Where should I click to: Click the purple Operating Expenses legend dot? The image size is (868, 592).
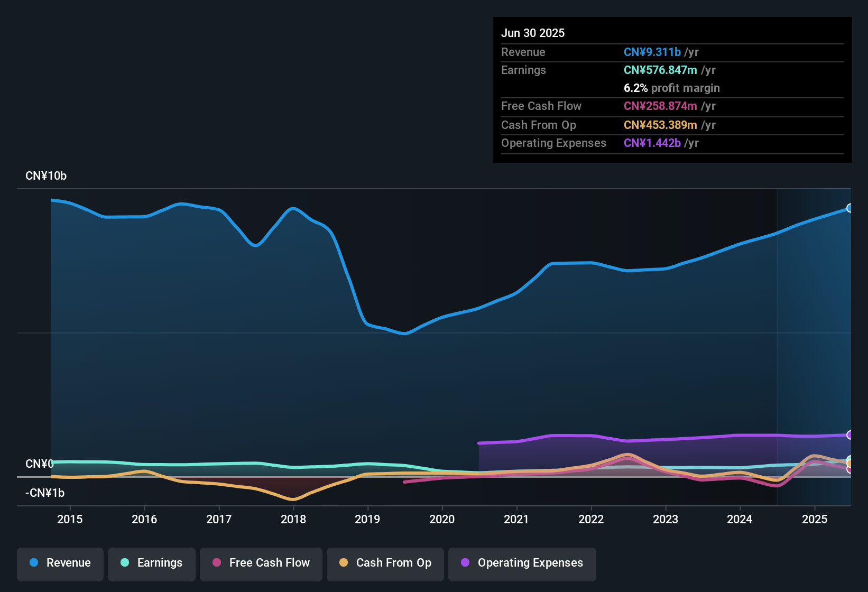point(464,563)
